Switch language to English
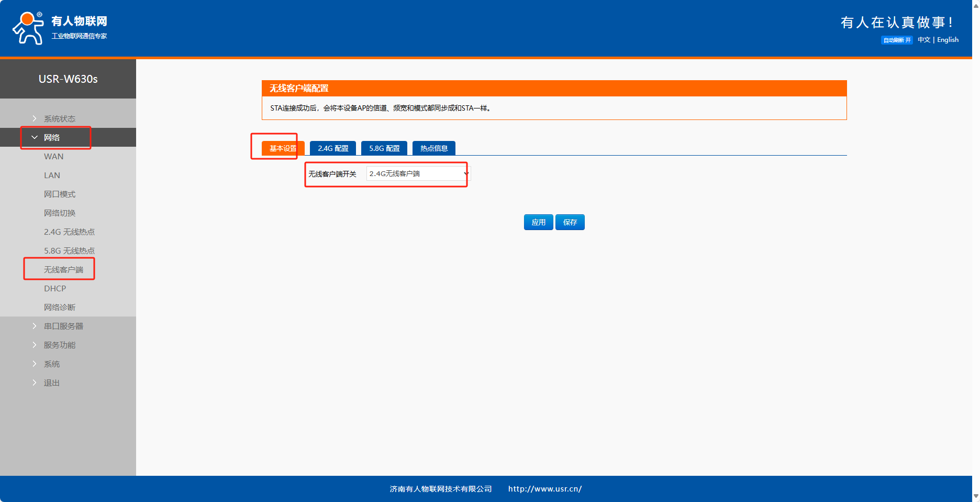Viewport: 980px width, 502px height. click(x=948, y=40)
